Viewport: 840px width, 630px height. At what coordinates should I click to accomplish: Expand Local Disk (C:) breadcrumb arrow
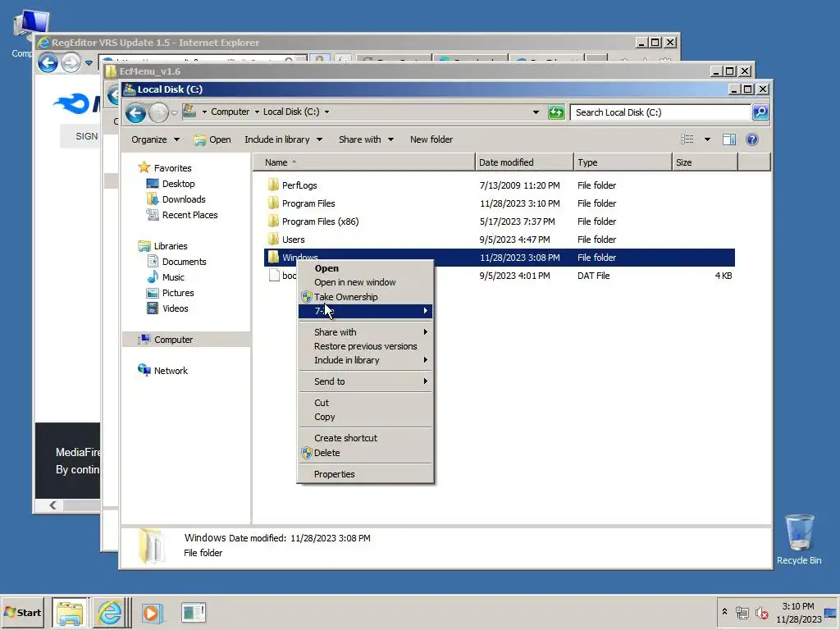coord(326,112)
